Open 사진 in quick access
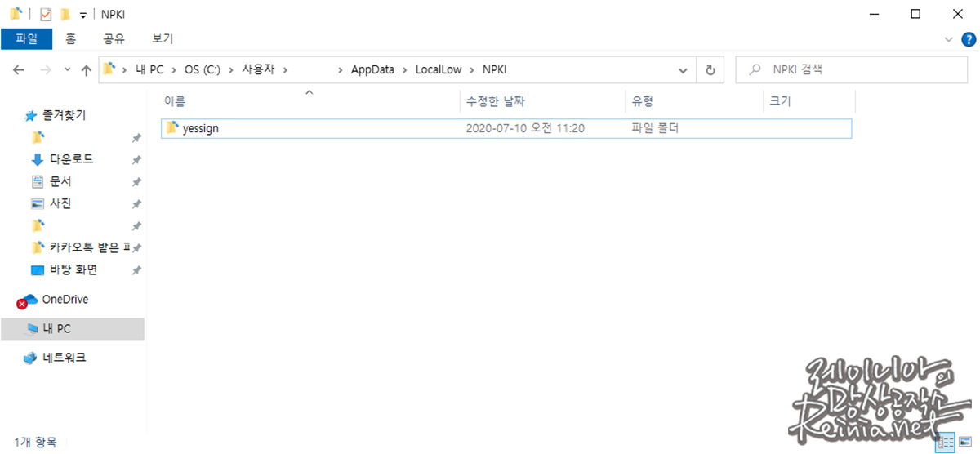 coord(60,203)
